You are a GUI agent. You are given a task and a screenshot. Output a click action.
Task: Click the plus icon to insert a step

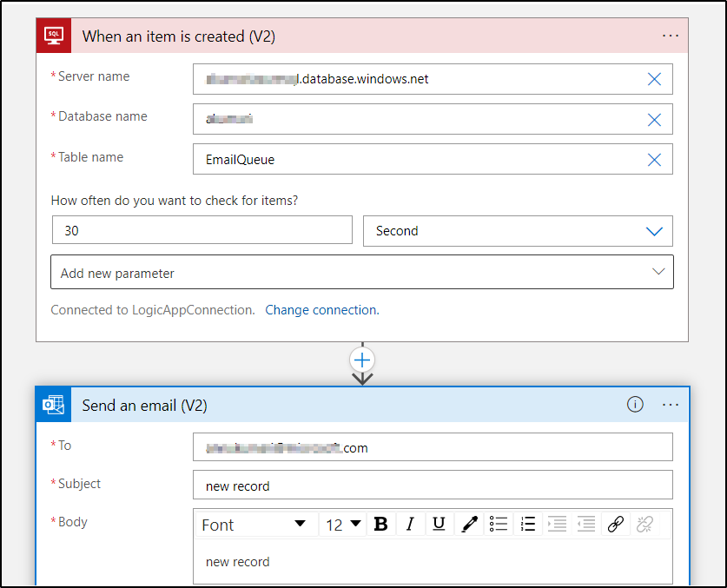pyautogui.click(x=362, y=360)
